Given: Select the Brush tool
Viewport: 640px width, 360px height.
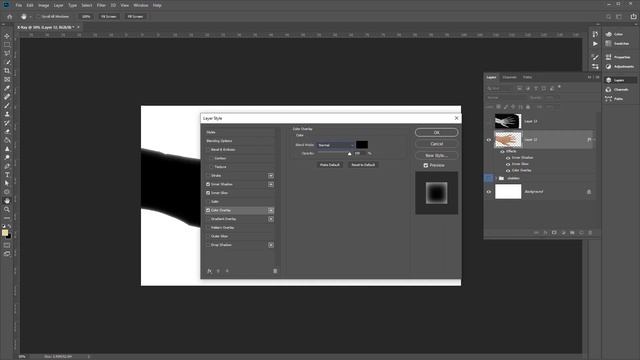Looking at the screenshot, I should [7, 106].
